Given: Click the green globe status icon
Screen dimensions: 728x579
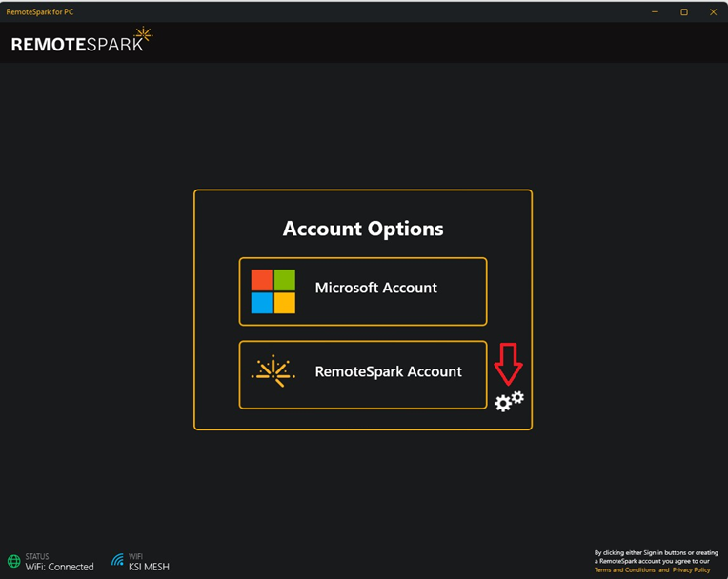Looking at the screenshot, I should point(14,561).
